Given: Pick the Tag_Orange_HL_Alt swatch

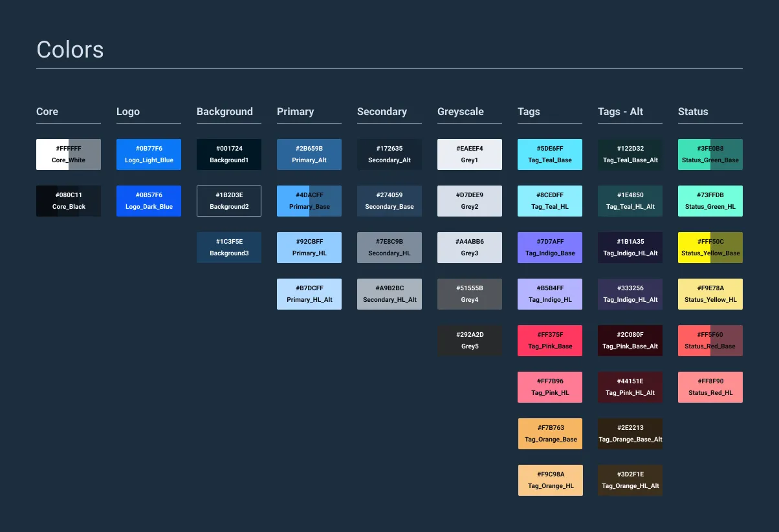Looking at the screenshot, I should pyautogui.click(x=630, y=480).
